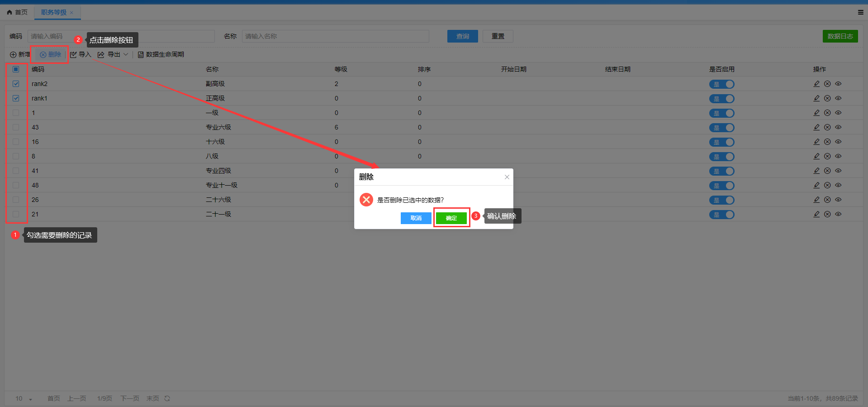Delete the 二十一级 record icon
This screenshot has width=868, height=407.
click(x=827, y=214)
